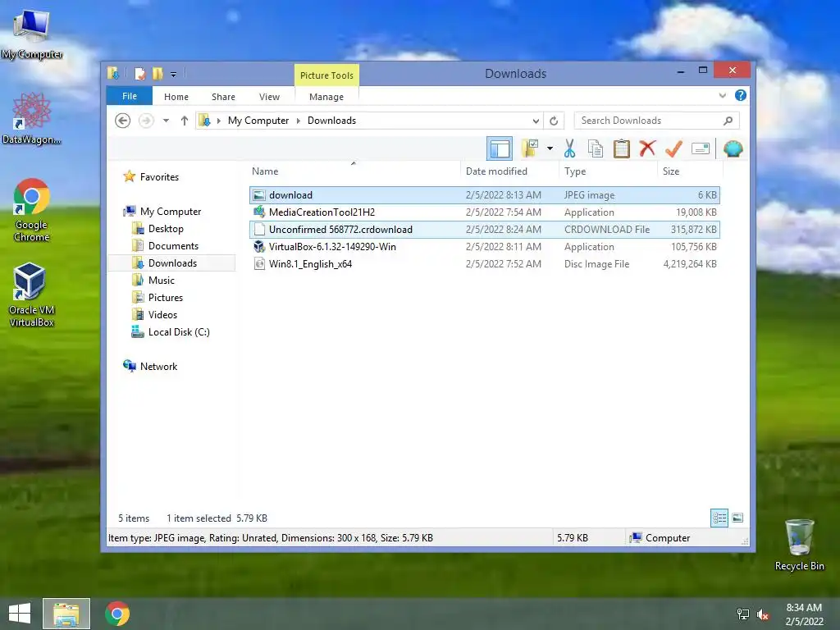Select MediaCreationTool21H2 application file
Screen dimensions: 840x630
(484, 212)
